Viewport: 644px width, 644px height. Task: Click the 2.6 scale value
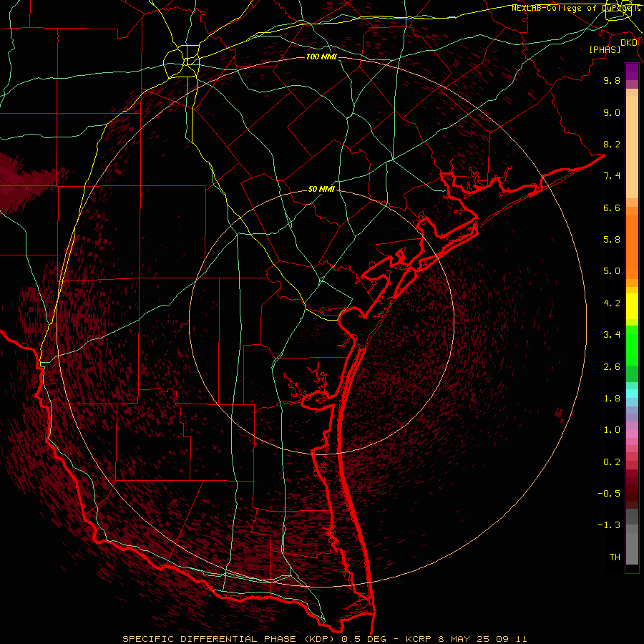[612, 367]
